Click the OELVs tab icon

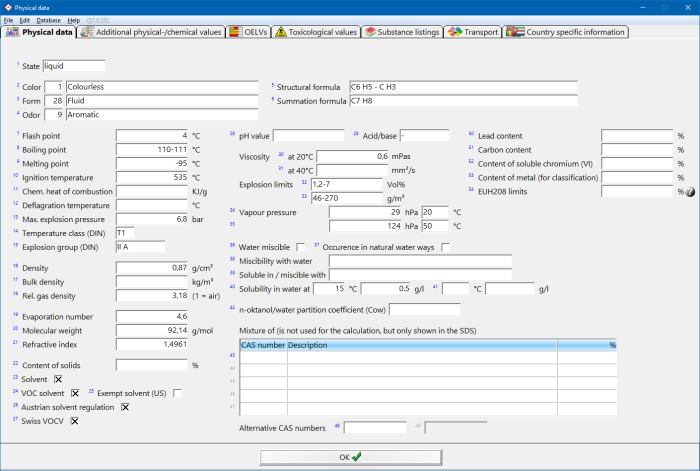234,32
